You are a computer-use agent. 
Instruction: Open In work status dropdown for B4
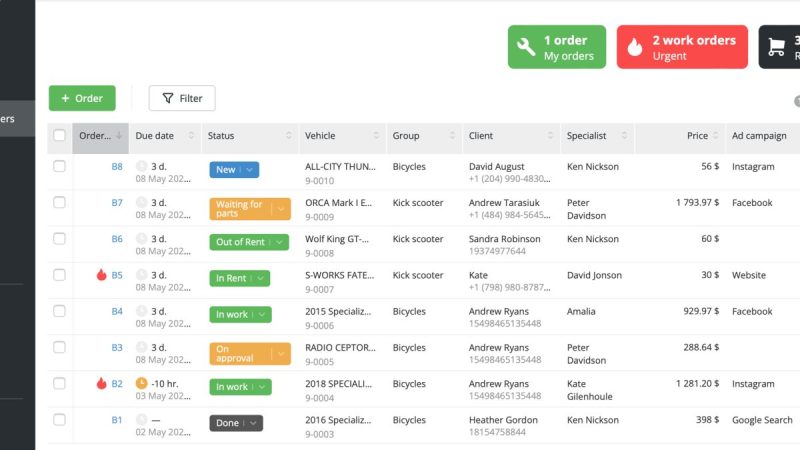pos(240,314)
